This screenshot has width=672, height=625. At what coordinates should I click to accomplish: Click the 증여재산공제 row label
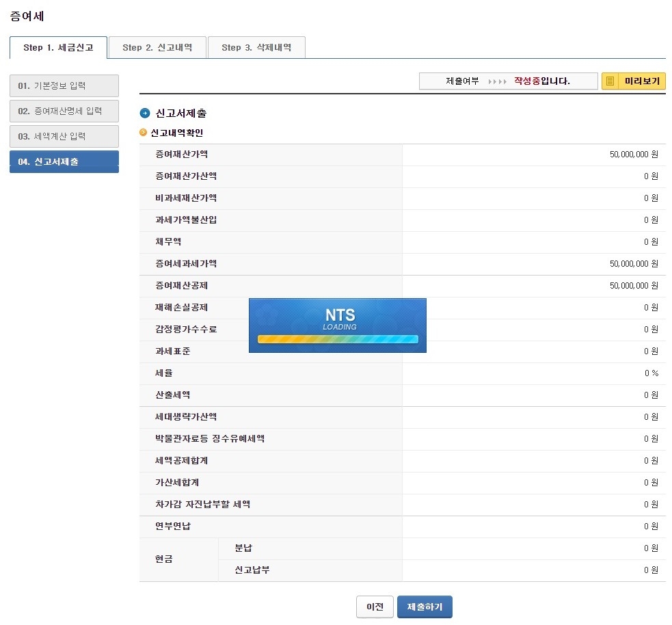[181, 286]
